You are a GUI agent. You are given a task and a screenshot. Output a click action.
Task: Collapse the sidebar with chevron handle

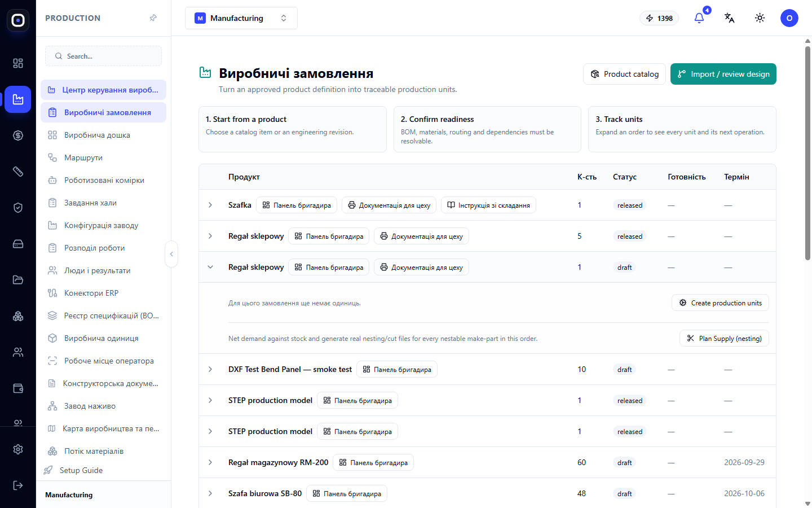click(171, 254)
